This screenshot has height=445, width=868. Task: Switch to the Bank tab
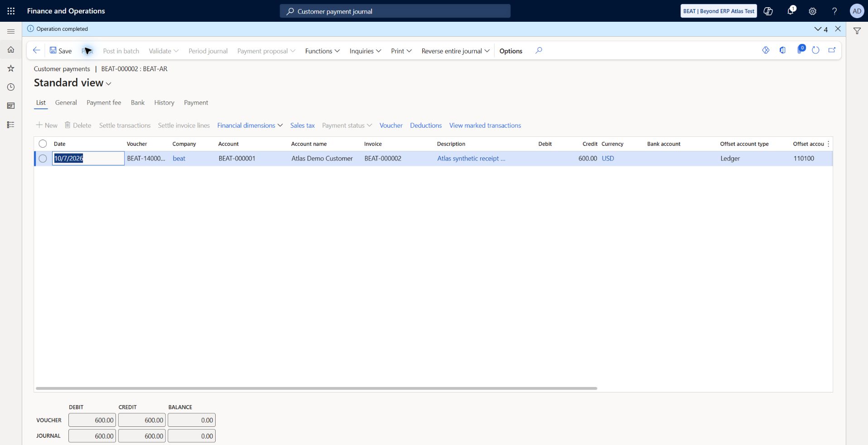click(138, 102)
